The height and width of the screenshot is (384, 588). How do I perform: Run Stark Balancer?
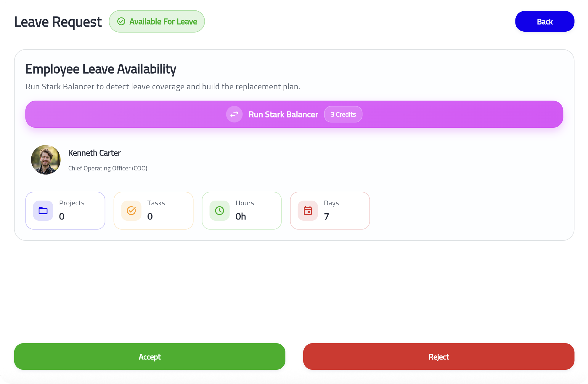click(283, 114)
